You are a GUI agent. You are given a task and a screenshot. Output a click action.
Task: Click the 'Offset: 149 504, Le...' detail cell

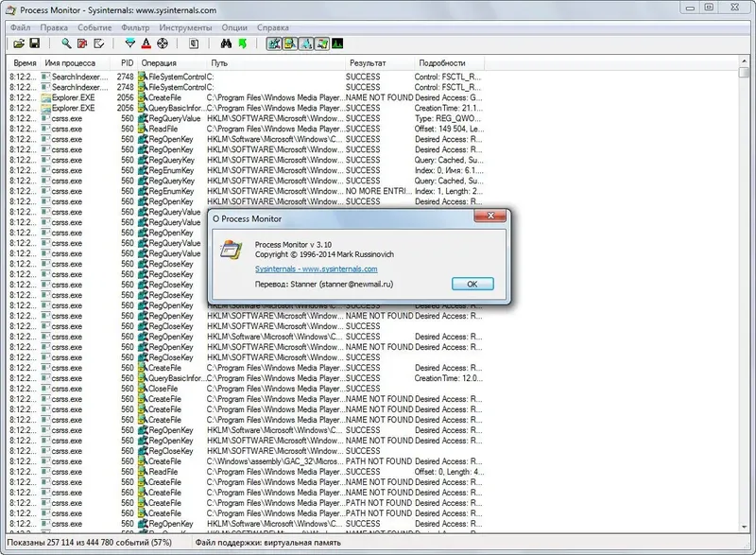coord(449,129)
